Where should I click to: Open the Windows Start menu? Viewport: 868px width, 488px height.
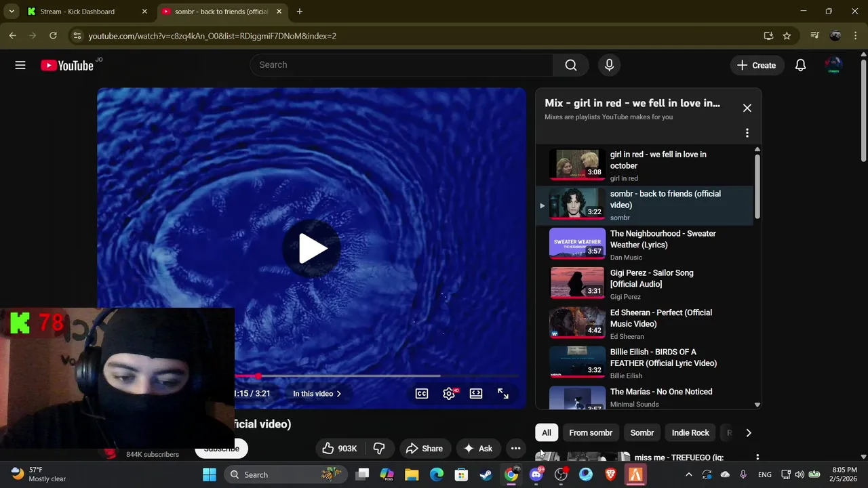click(x=210, y=475)
